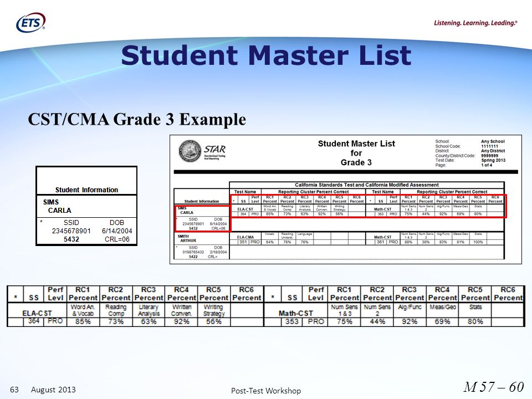
Task: Click 63% under Literary Analysis
Action: pyautogui.click(x=149, y=321)
